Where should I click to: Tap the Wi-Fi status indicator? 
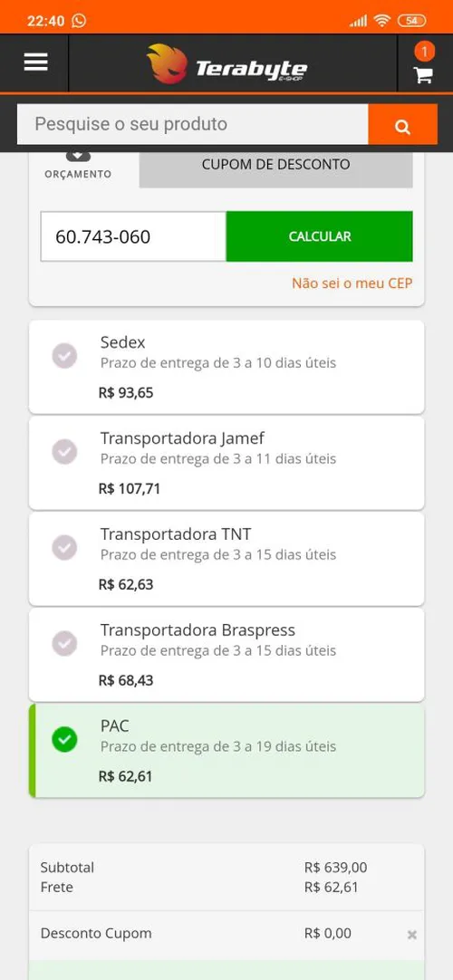click(x=381, y=21)
